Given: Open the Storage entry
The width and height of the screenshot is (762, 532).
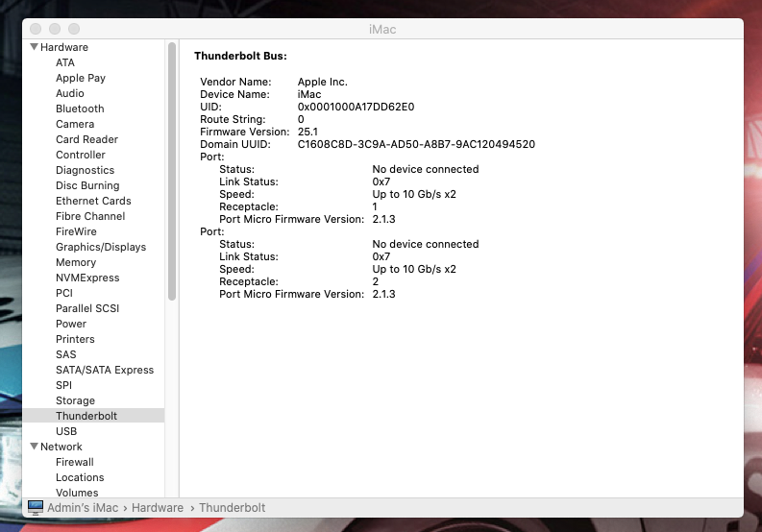Looking at the screenshot, I should coord(75,400).
